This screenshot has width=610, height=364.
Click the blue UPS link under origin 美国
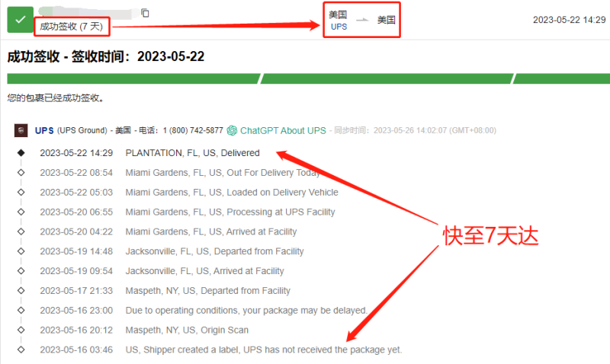[339, 27]
